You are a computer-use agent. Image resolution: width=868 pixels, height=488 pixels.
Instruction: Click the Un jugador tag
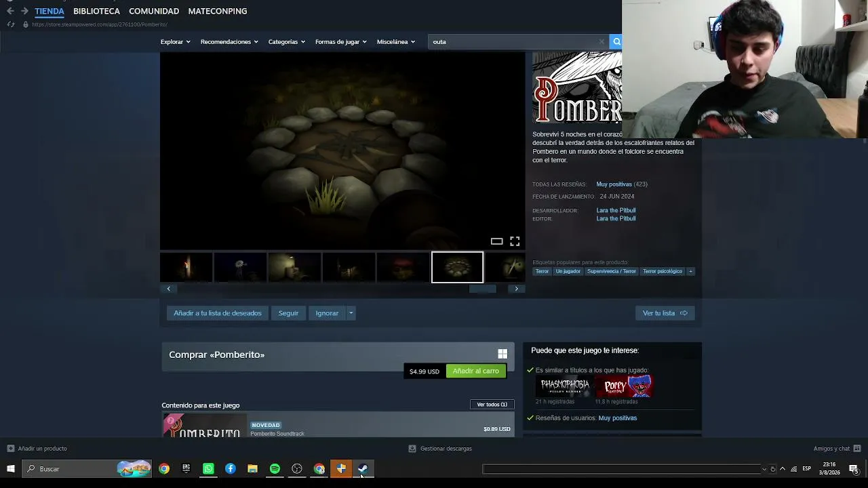coord(568,271)
